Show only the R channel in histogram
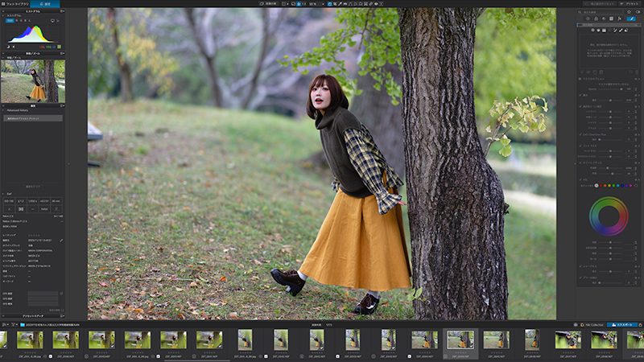 pos(16,21)
